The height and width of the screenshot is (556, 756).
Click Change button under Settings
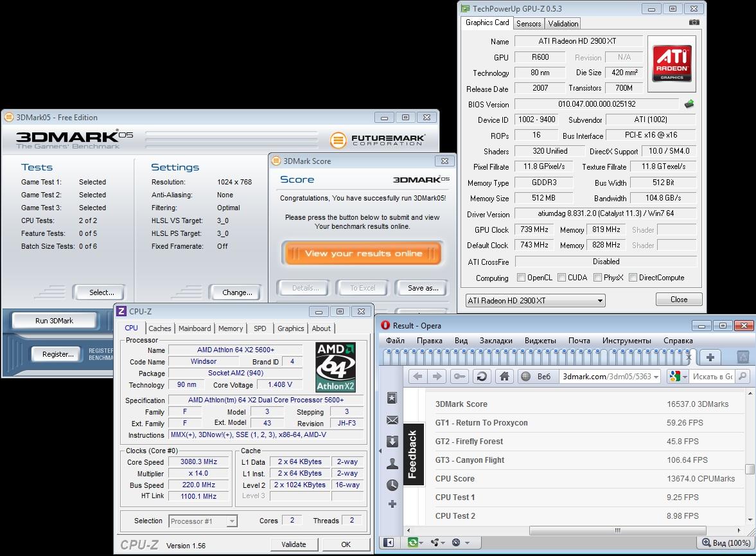coord(237,292)
